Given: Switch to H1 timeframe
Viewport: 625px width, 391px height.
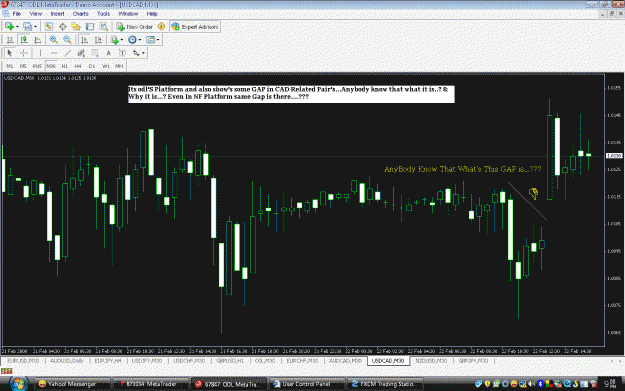Looking at the screenshot, I should (65, 66).
